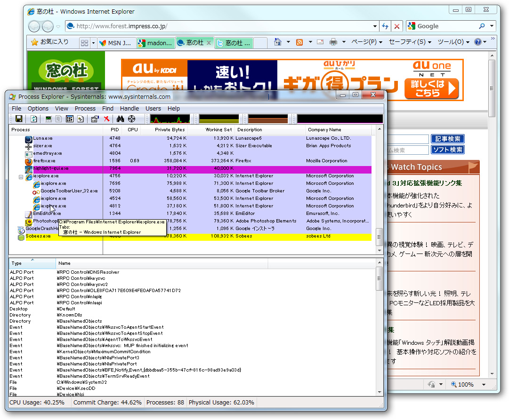
Task: Kill the selected process with the red X
Action: (106, 119)
